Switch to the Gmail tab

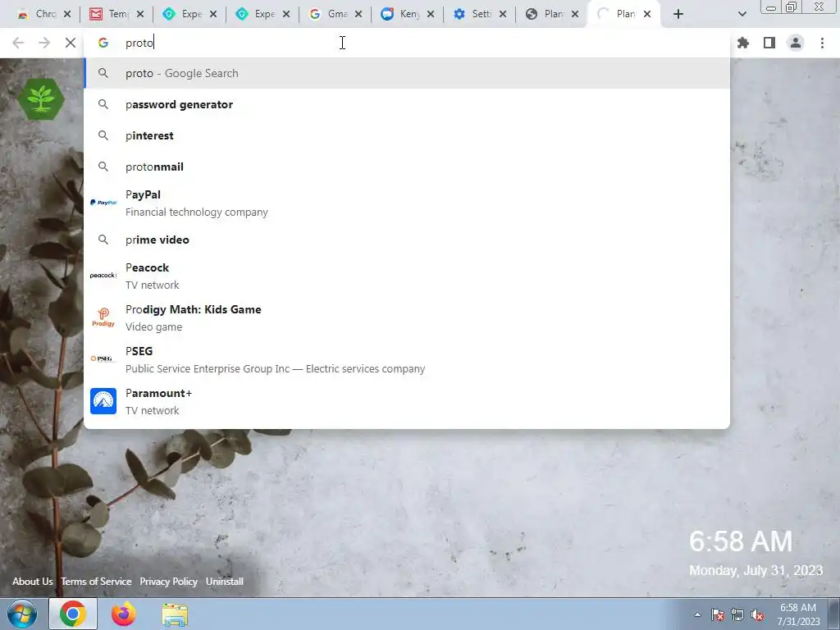[336, 14]
